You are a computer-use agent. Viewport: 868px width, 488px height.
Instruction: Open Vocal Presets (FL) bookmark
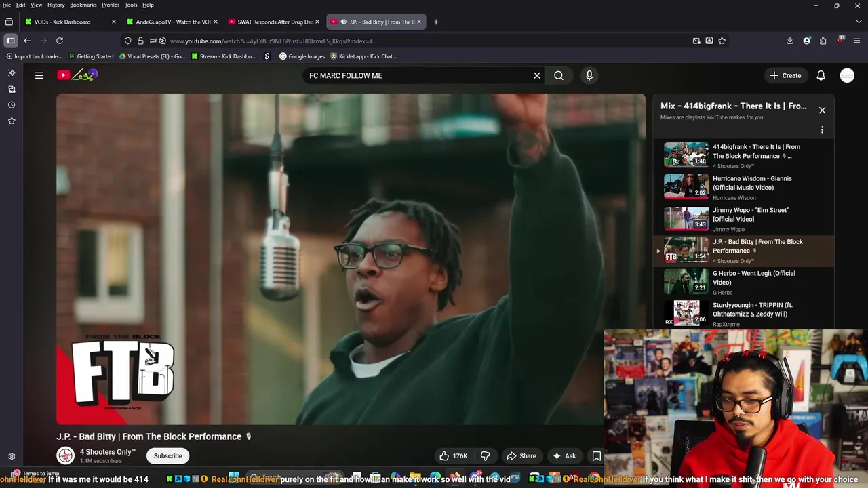152,56
